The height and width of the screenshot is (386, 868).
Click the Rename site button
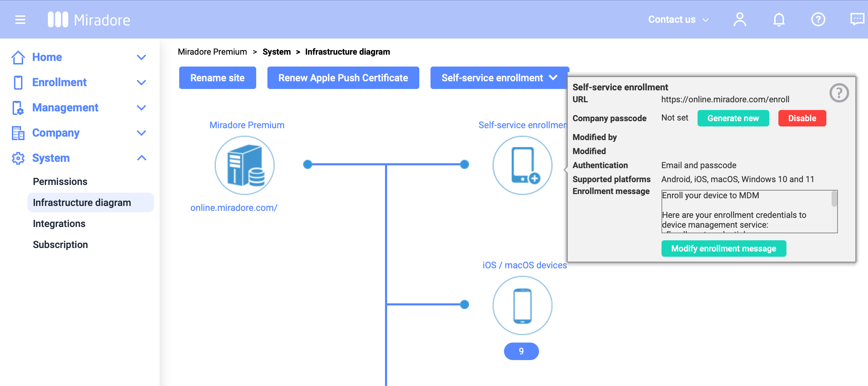pyautogui.click(x=217, y=78)
